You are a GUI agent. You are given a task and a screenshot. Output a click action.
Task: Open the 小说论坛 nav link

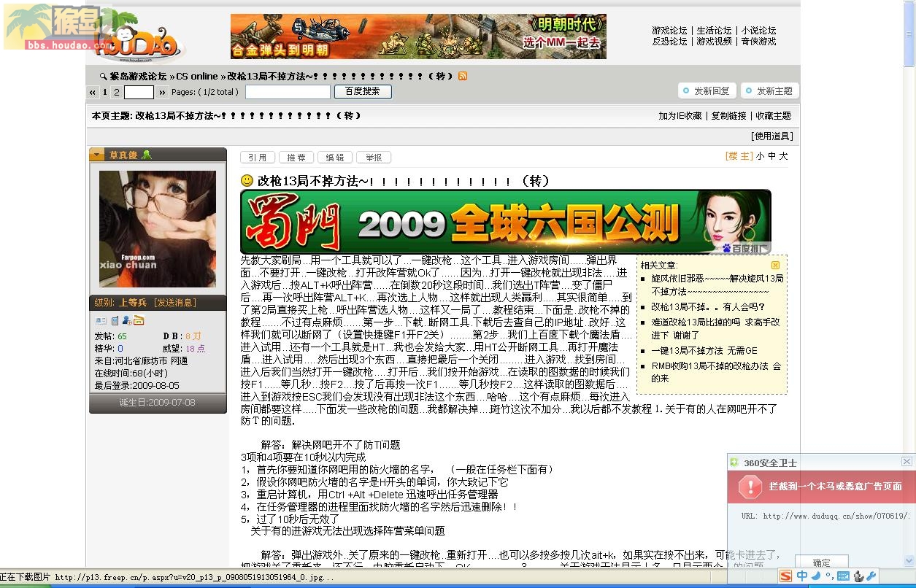point(759,31)
